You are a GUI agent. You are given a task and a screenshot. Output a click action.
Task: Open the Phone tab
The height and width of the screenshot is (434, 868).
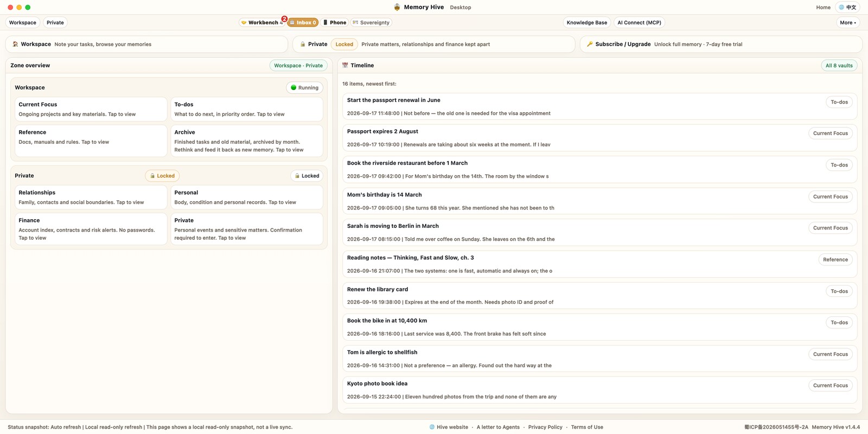pyautogui.click(x=335, y=23)
